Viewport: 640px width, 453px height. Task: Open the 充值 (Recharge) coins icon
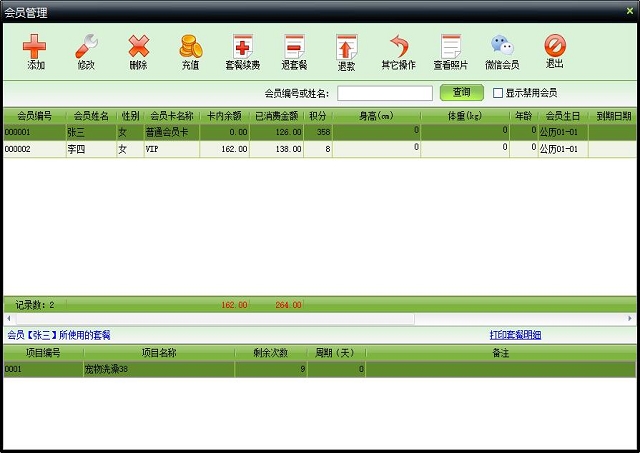click(x=190, y=51)
